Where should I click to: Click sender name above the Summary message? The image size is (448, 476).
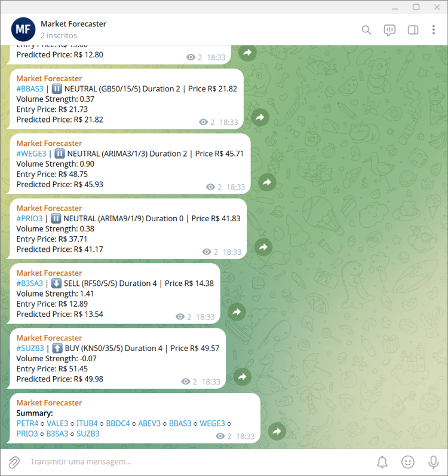(49, 403)
